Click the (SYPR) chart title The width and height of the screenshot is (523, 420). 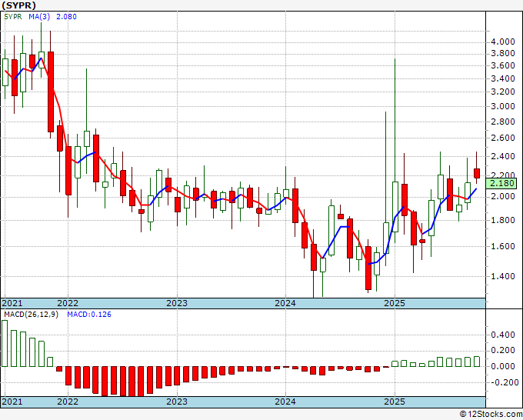pyautogui.click(x=19, y=5)
